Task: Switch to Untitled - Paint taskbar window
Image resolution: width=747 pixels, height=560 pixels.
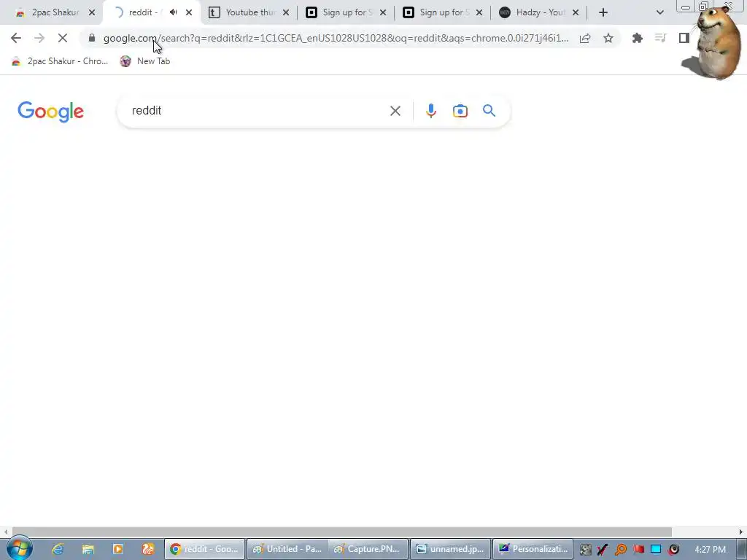Action: (x=287, y=549)
